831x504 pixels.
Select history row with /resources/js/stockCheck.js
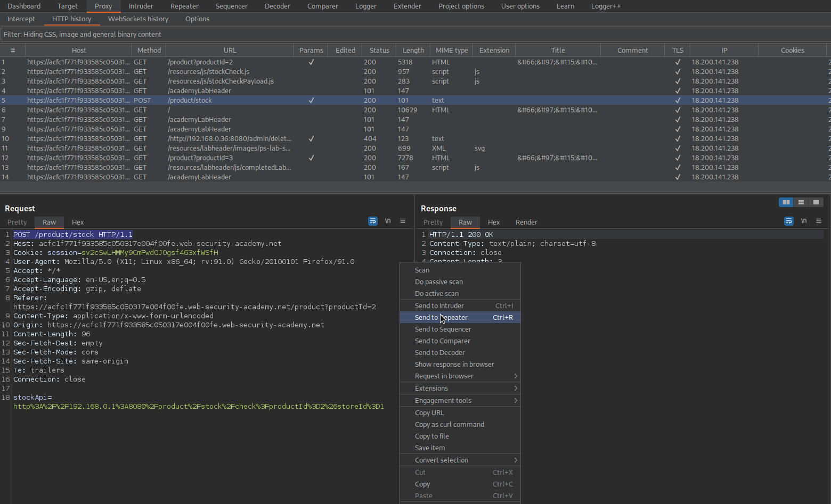point(415,72)
